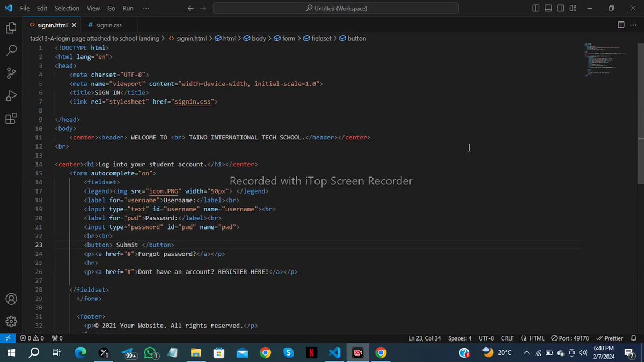This screenshot has height=362, width=644.
Task: Change indentation via Spaces: 4
Action: pyautogui.click(x=459, y=338)
